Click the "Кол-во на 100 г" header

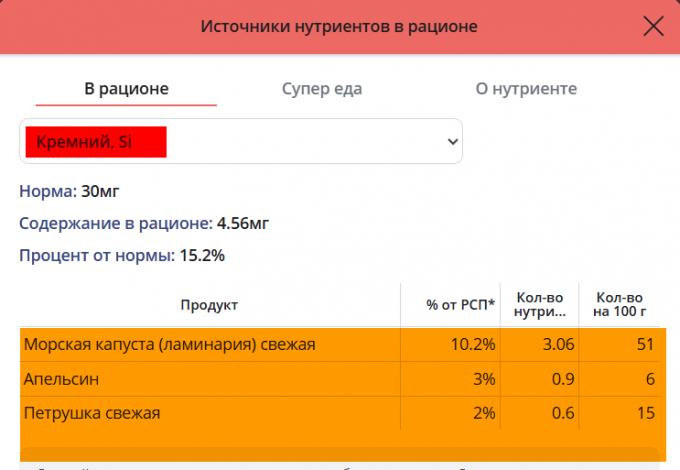[x=620, y=304]
